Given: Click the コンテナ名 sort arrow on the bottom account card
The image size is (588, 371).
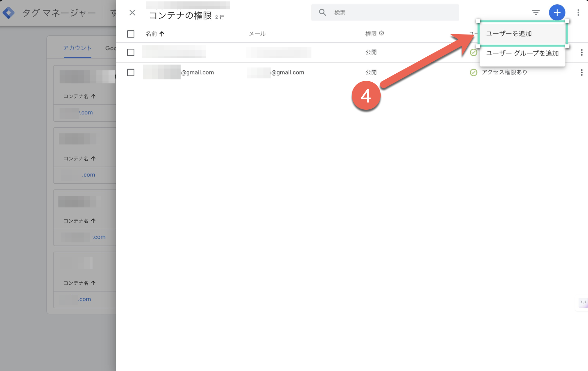Looking at the screenshot, I should 93,283.
